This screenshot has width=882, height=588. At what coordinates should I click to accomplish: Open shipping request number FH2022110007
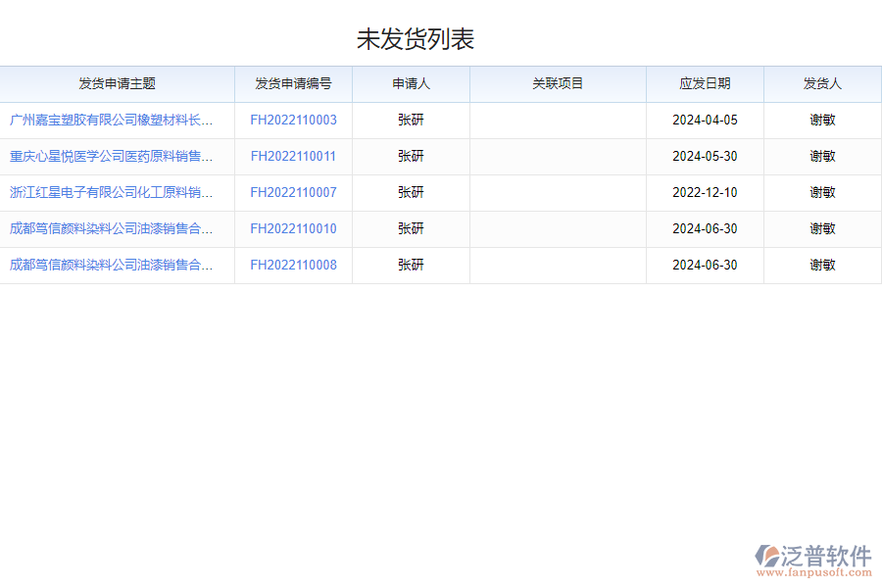(x=292, y=192)
